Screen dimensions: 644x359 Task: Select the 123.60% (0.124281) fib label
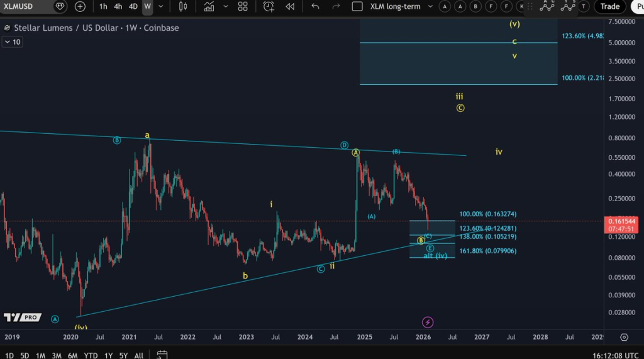point(488,228)
